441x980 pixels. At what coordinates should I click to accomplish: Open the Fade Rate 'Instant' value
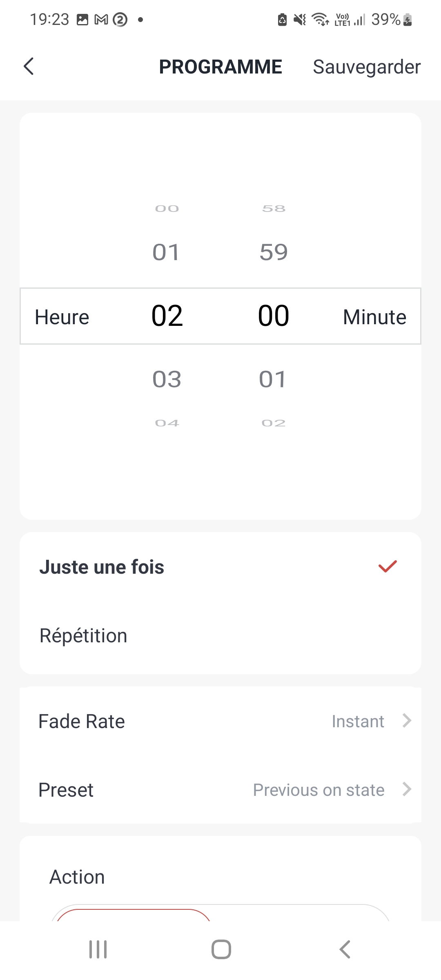[358, 722]
